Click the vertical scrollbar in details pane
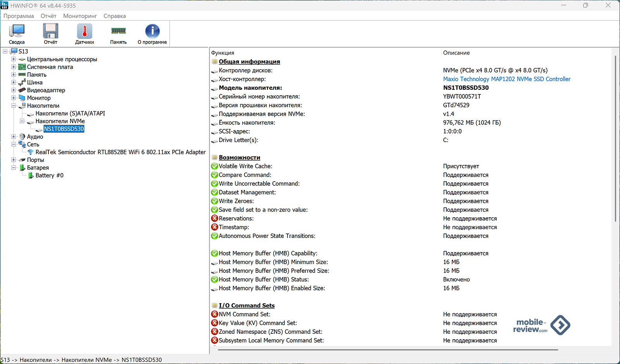 pos(615,139)
